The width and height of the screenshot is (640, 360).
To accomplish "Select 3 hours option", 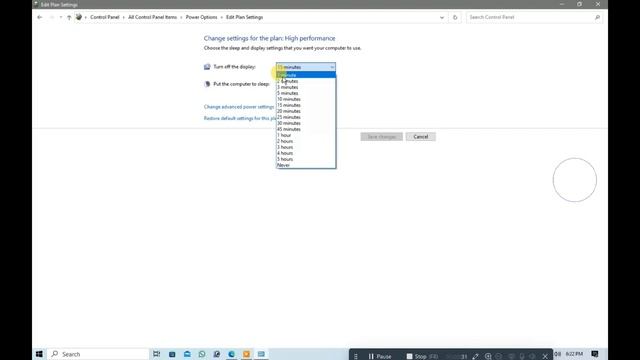I will tap(306, 147).
